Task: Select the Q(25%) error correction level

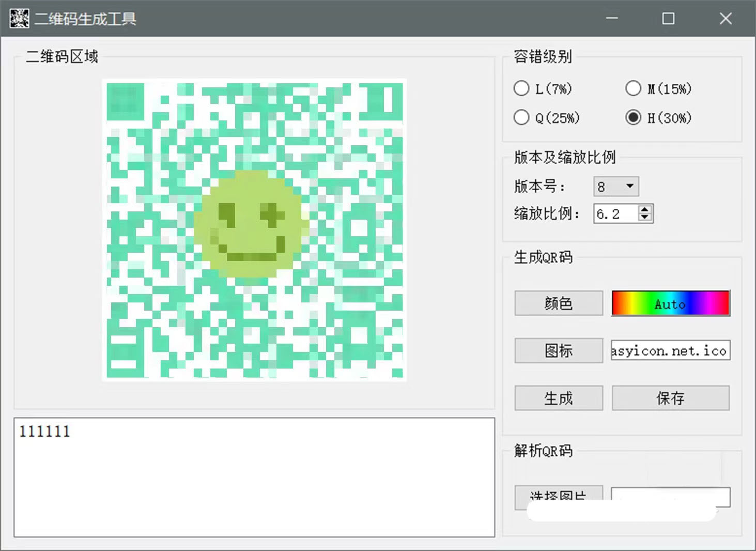Action: (x=547, y=118)
